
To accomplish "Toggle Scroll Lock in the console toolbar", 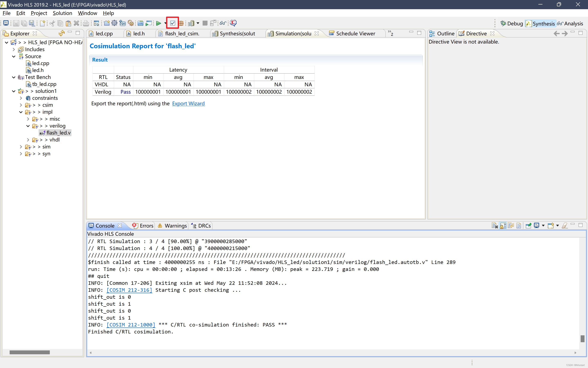I will [x=503, y=226].
